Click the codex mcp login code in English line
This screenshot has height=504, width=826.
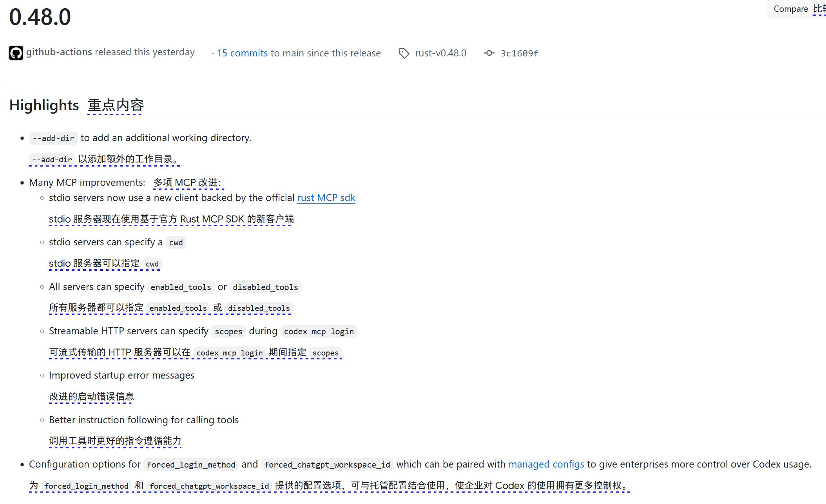point(319,332)
